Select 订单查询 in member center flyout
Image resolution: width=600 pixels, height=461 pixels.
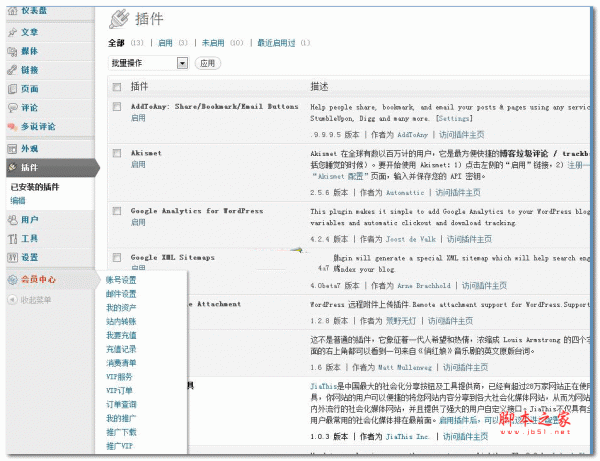click(121, 404)
